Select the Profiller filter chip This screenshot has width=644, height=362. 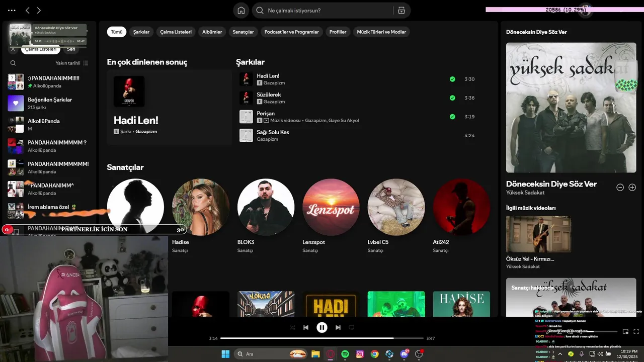(338, 32)
